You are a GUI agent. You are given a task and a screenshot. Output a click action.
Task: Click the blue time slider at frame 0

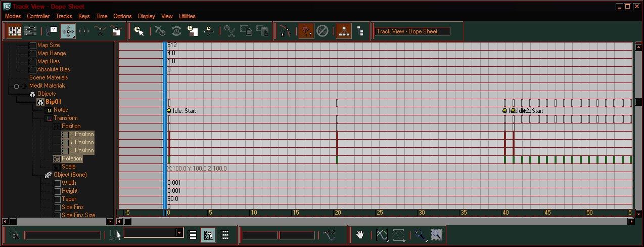tap(165, 127)
